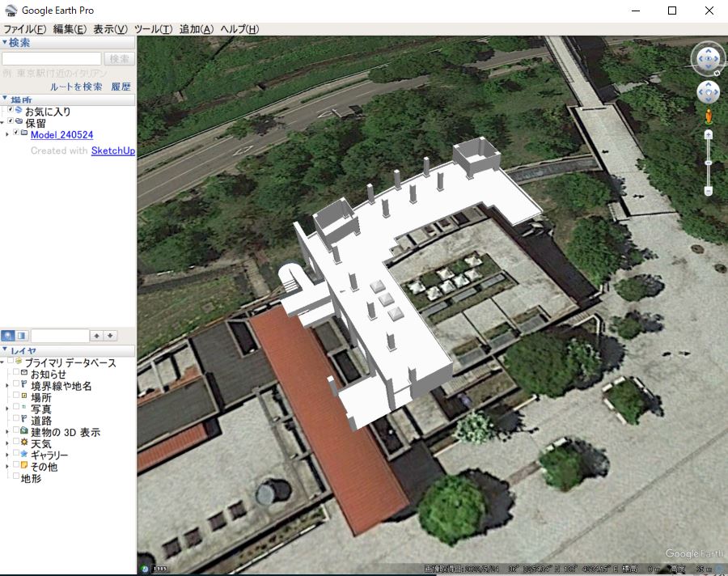
Task: Zoom out with the minus button
Action: click(x=708, y=190)
